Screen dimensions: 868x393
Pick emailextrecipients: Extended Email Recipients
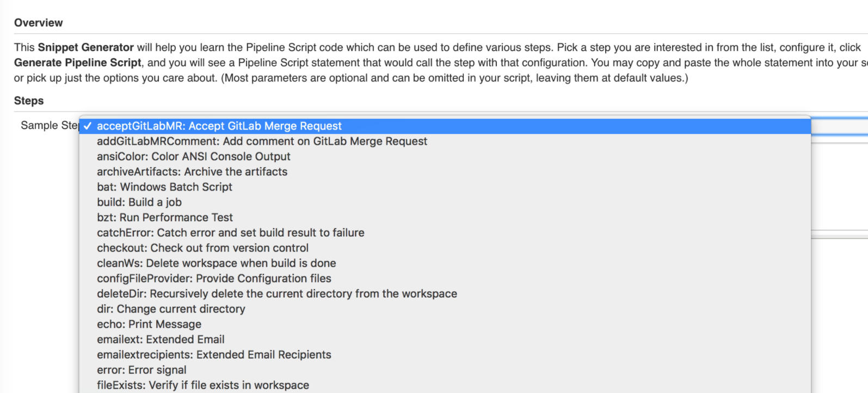tap(214, 355)
